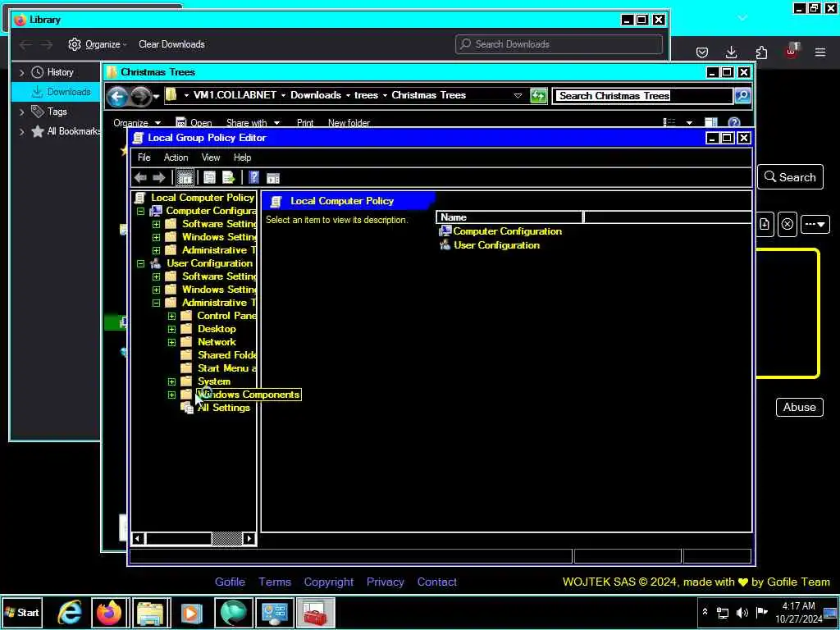Click the Name column header in right pane
The width and height of the screenshot is (840, 630).
pyautogui.click(x=509, y=217)
